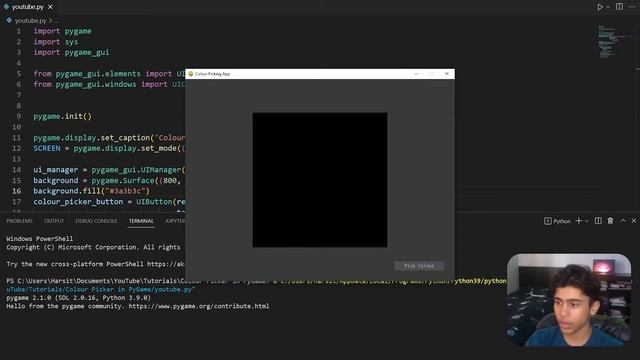Image resolution: width=640 pixels, height=360 pixels.
Task: Click the Split Editor icon
Action: [x=619, y=7]
